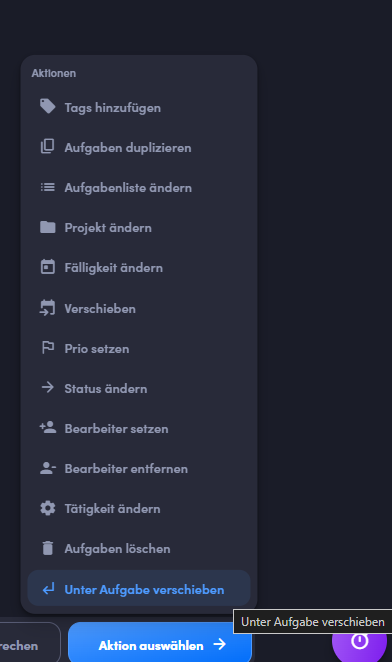
Task: Click the list icon beside Aufgabenliste ändern
Action: (47, 187)
